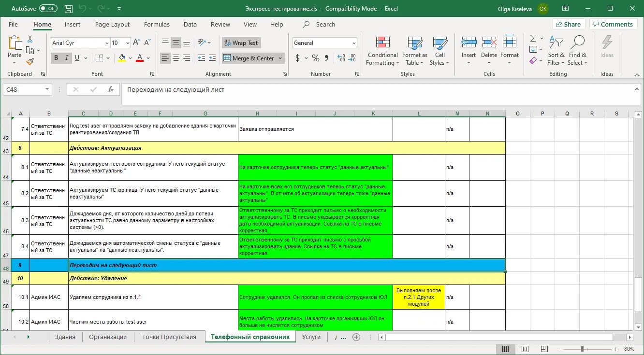Click the Cut scissors icon
The image size is (644, 355).
point(30,39)
